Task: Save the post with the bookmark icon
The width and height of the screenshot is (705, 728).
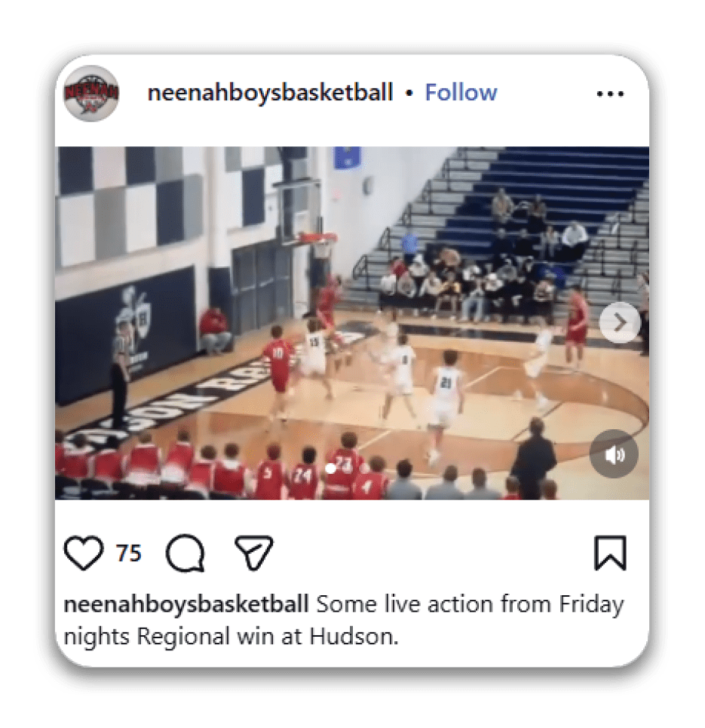Action: [x=610, y=553]
